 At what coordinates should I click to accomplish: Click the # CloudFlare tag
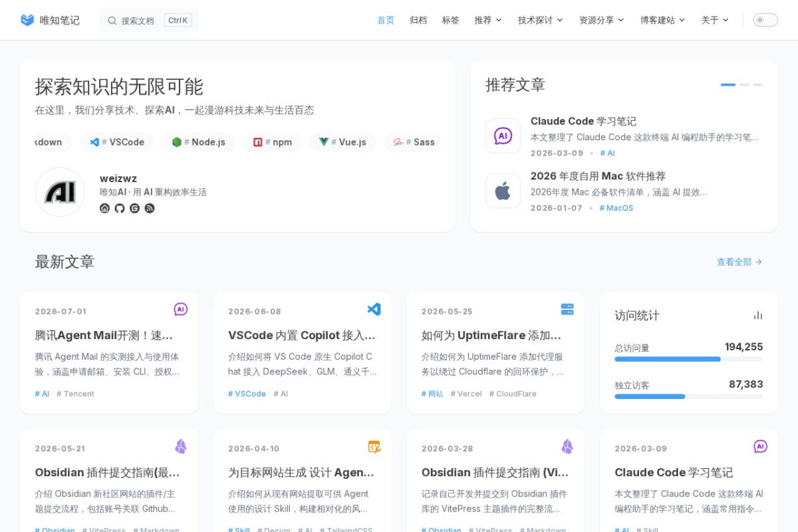point(513,394)
